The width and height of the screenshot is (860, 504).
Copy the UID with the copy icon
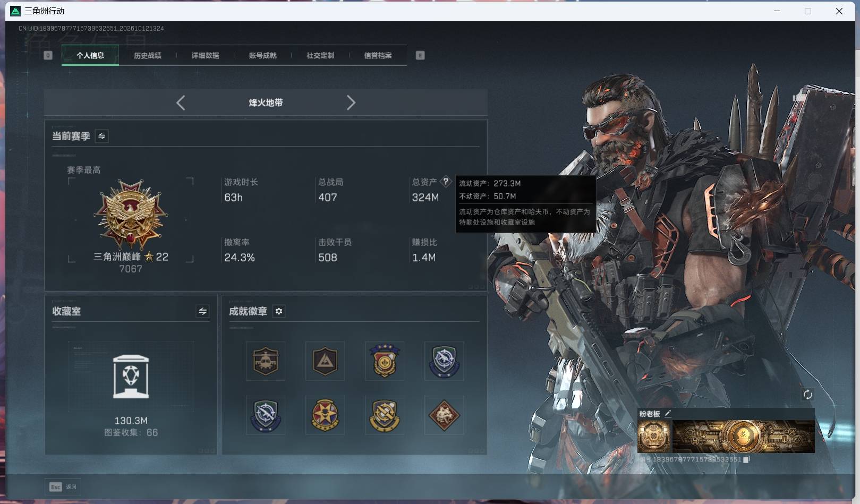tap(746, 459)
